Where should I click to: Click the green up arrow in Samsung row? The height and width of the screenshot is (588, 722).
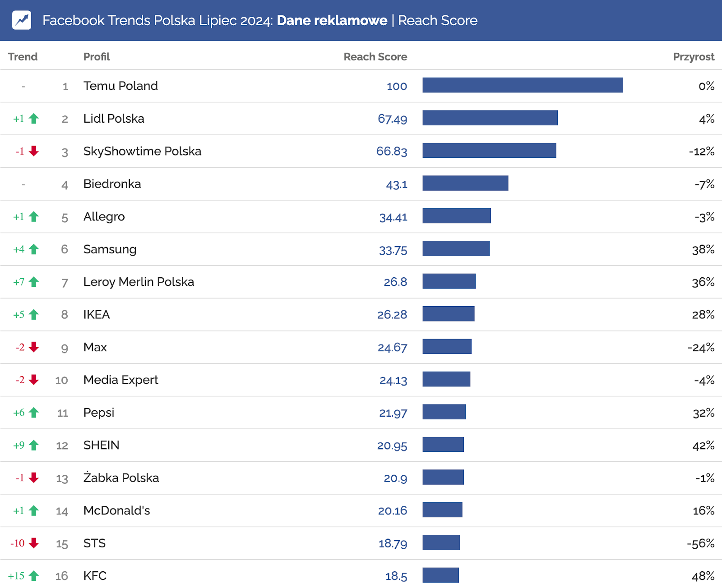[34, 249]
